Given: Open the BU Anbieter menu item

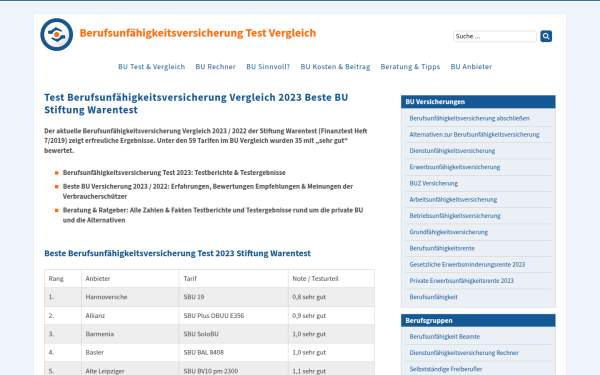Looking at the screenshot, I should pos(471,67).
